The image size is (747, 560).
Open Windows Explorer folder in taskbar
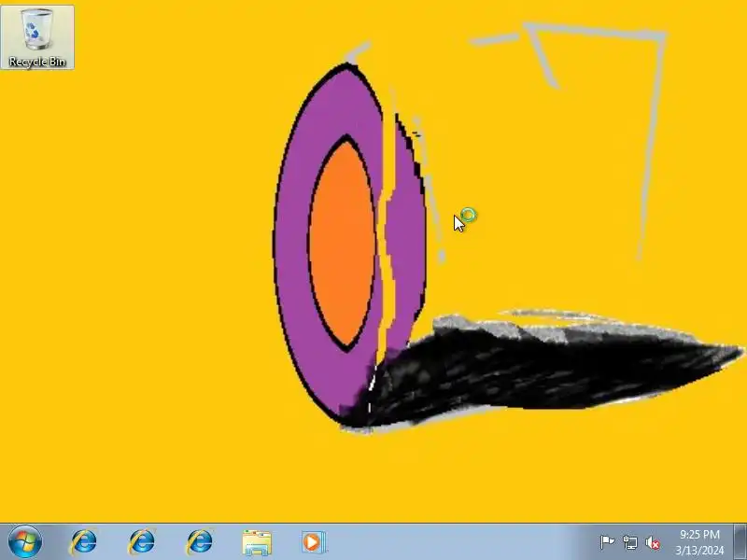[257, 542]
